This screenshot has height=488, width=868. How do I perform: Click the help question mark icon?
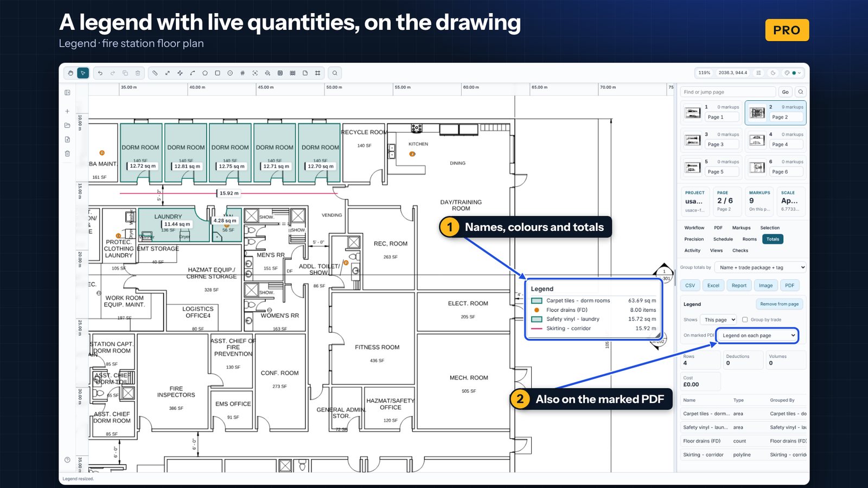(x=67, y=460)
